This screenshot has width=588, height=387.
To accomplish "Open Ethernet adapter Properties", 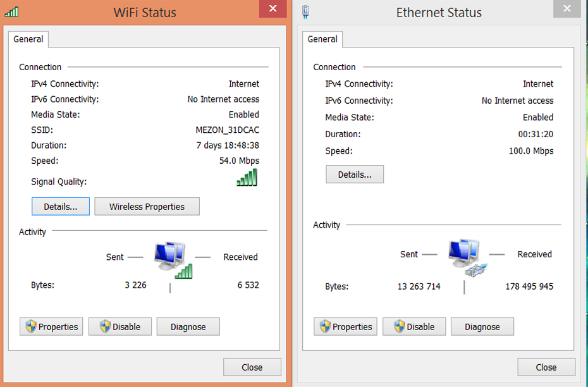I will (345, 327).
